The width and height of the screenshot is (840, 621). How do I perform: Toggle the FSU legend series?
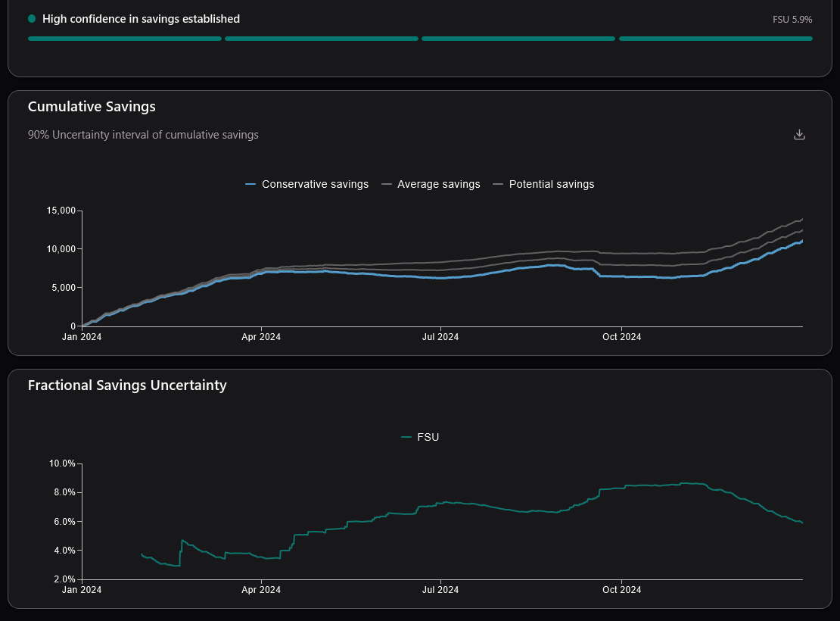[x=420, y=437]
